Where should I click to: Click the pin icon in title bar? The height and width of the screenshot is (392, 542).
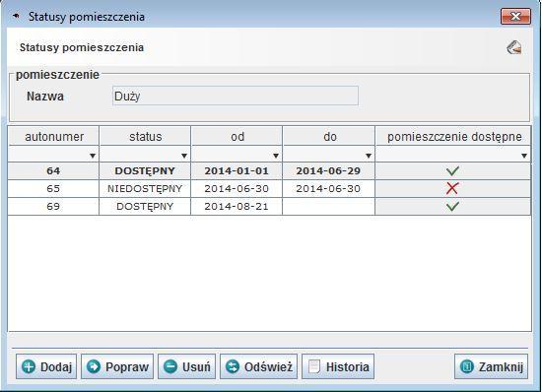pos(16,16)
